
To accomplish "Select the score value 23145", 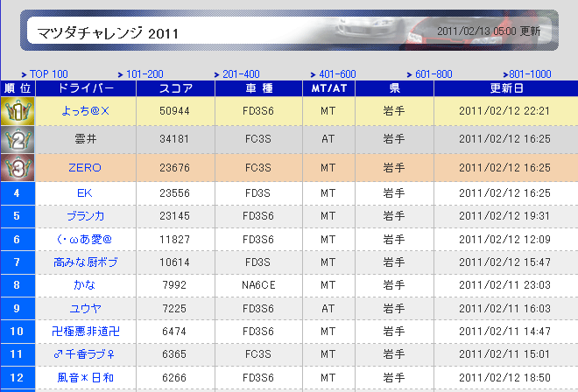I will click(x=174, y=216).
